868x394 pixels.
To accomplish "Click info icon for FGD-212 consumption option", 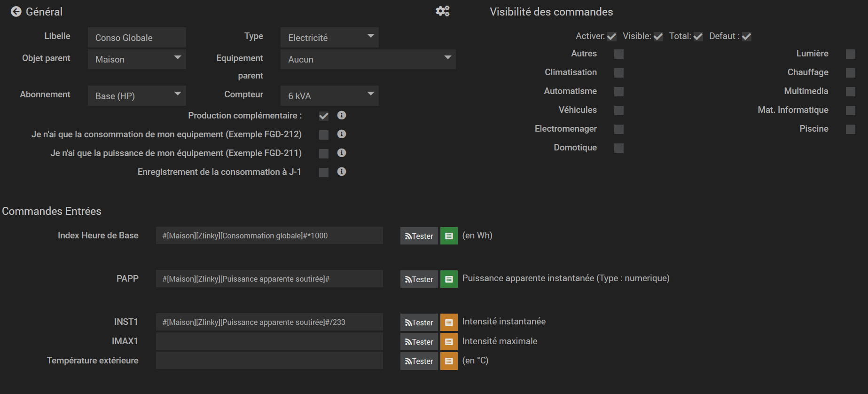I will tap(342, 134).
